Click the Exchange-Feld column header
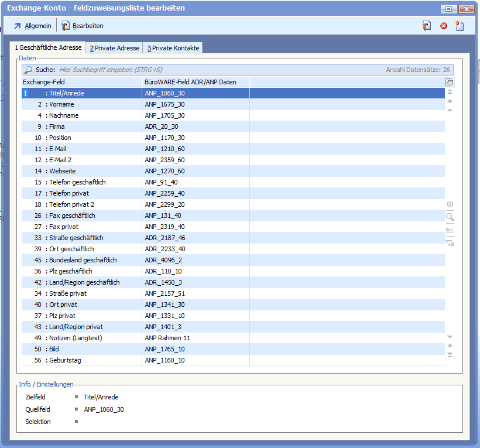This screenshot has width=480, height=448. [x=82, y=82]
